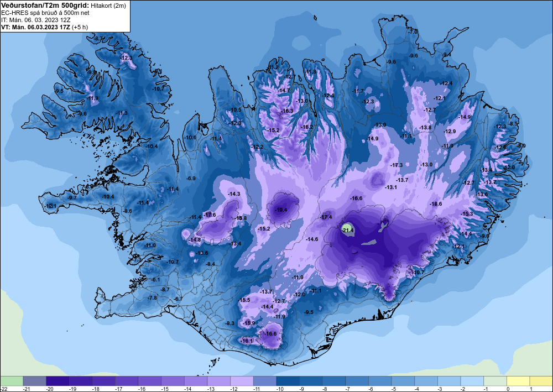Image resolution: width=553 pixels, height=392 pixels.
Task: Click the "EC-HRES spá brúuð á 500m net" line
Action: [x=45, y=13]
